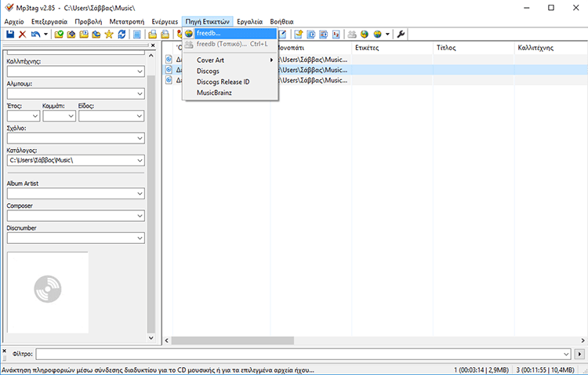Click the file icon of the first row
Viewport: 588px width, 375px height.
click(x=169, y=60)
